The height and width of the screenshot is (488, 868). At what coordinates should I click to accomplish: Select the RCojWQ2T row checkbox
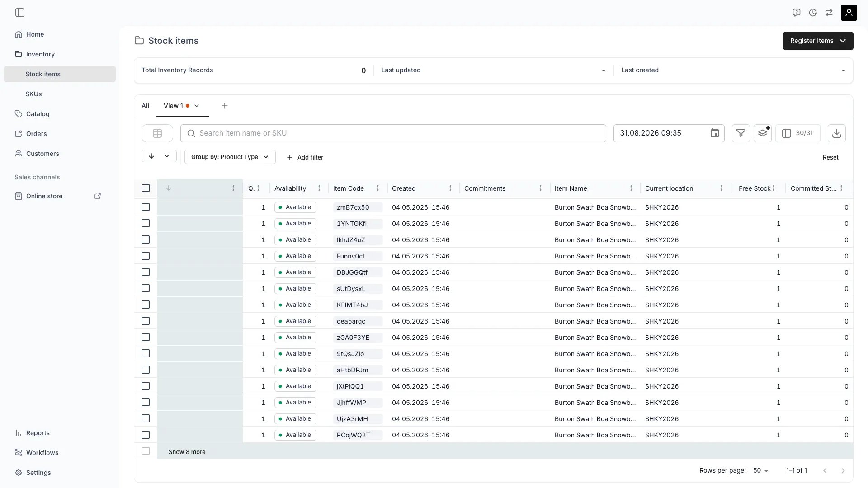coord(146,435)
